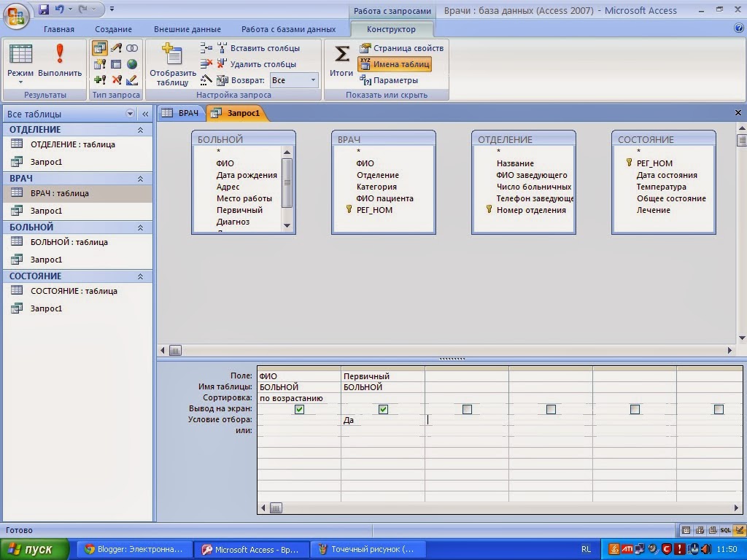Collapse the ВРАЧ group

140,179
